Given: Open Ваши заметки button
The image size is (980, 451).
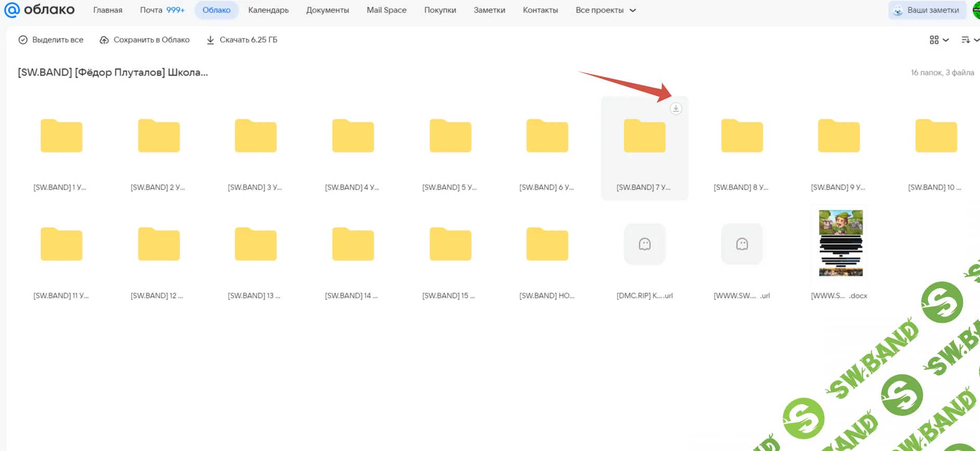Looking at the screenshot, I should pos(927,10).
